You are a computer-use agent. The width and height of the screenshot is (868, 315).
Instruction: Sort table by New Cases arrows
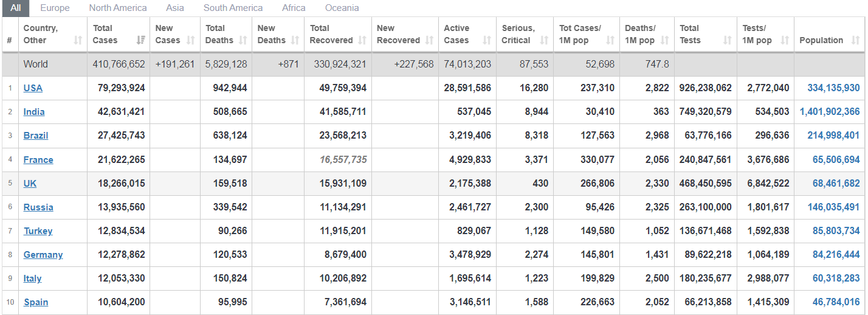(191, 40)
